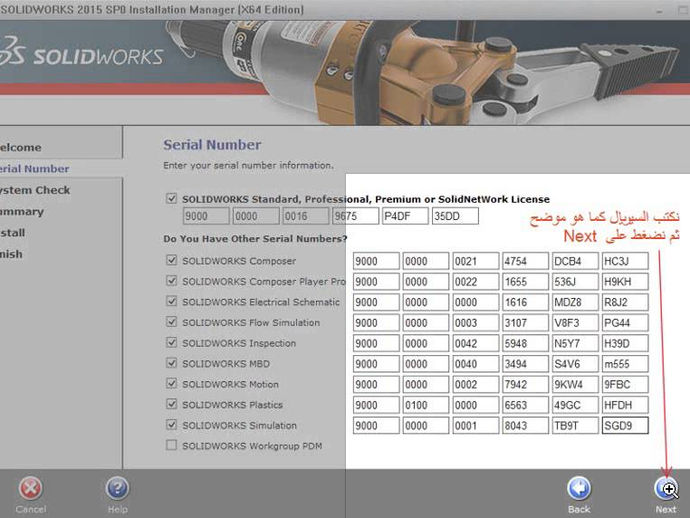Image resolution: width=690 pixels, height=518 pixels.
Task: Click the Electrical Schematic field R8J2
Action: coord(625,302)
